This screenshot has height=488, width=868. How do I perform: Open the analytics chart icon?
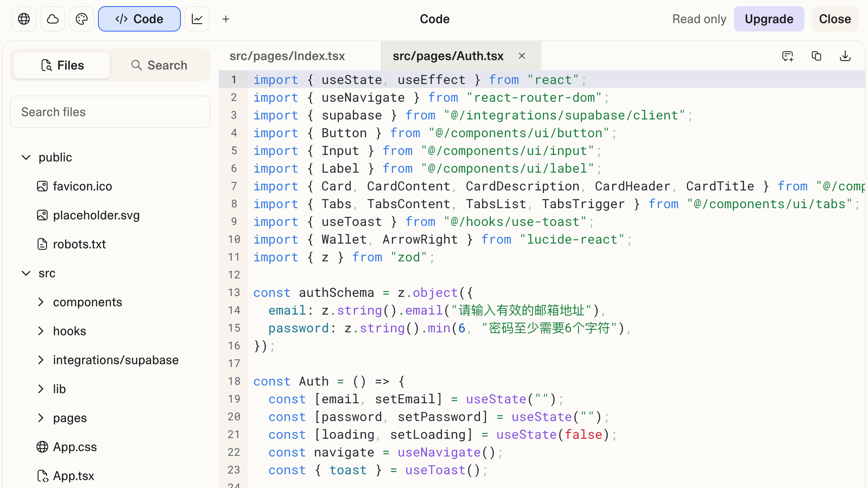(197, 19)
